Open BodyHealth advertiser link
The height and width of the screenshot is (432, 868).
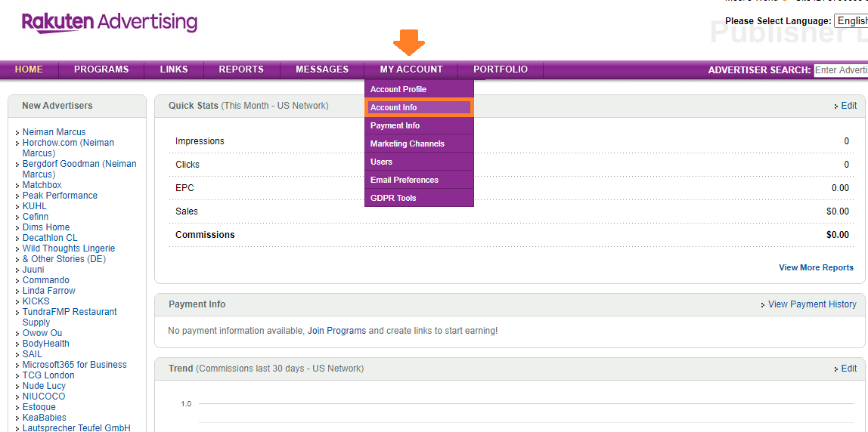[x=46, y=344]
